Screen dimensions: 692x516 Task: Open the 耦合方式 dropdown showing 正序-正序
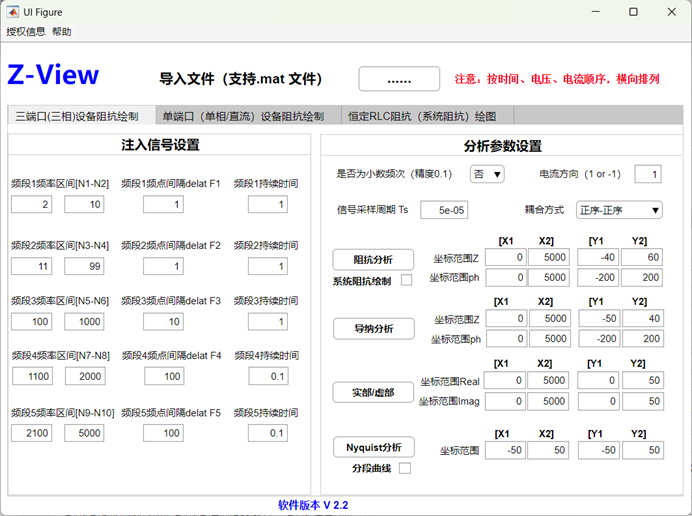[619, 210]
